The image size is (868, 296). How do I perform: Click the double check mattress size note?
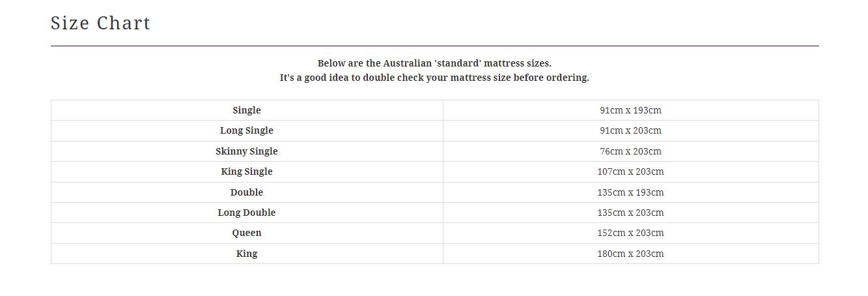point(434,78)
